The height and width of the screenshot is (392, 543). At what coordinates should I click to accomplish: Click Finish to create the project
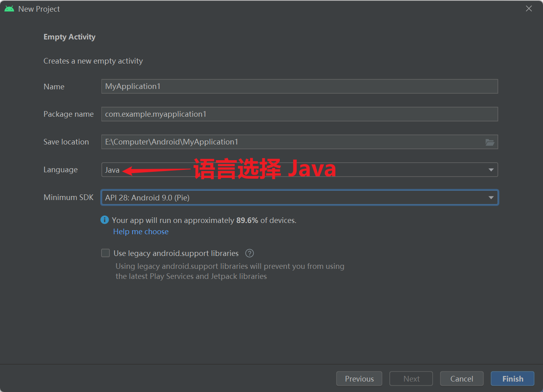(x=513, y=379)
